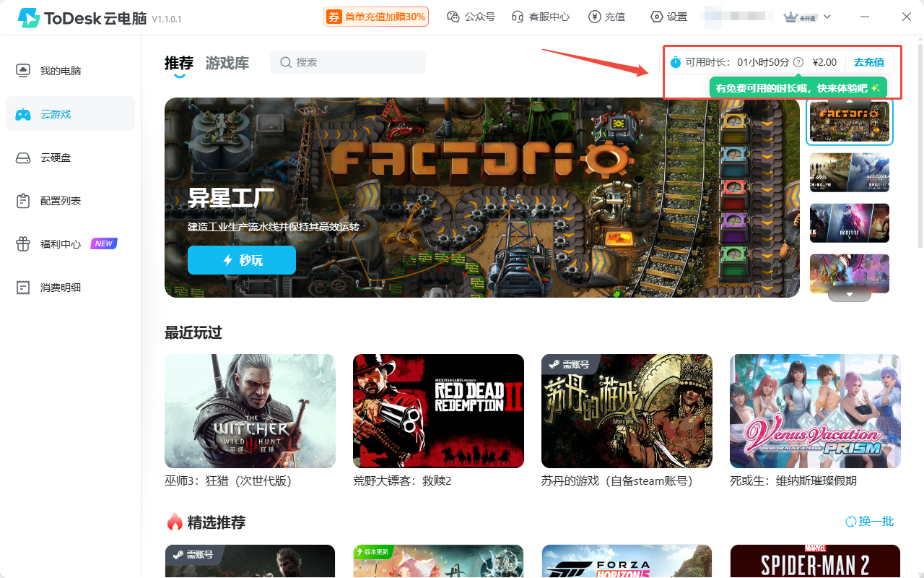The image size is (924, 578).
Task: Open the 版本更新 tagged game card
Action: tap(438, 561)
